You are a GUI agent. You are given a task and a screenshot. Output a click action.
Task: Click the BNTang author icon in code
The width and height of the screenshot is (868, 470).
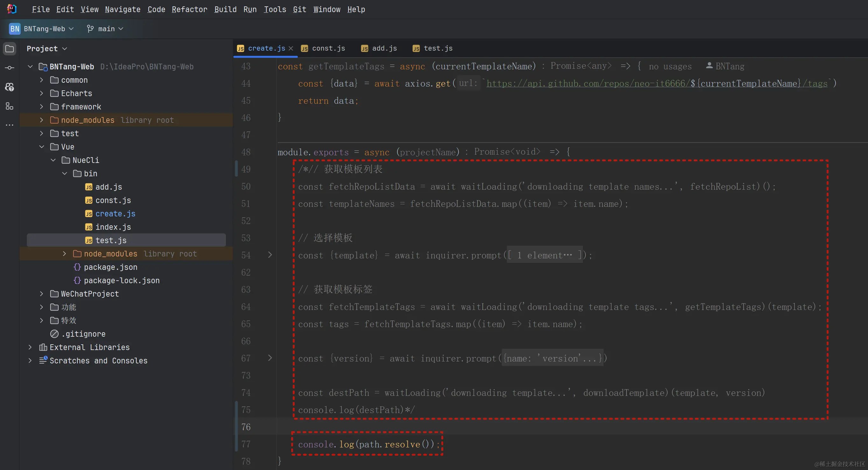tap(709, 66)
